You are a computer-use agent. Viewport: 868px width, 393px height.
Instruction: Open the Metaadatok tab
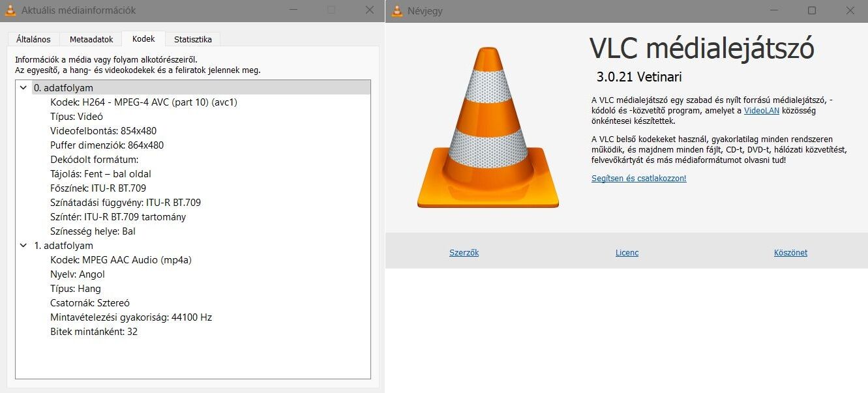tap(91, 40)
